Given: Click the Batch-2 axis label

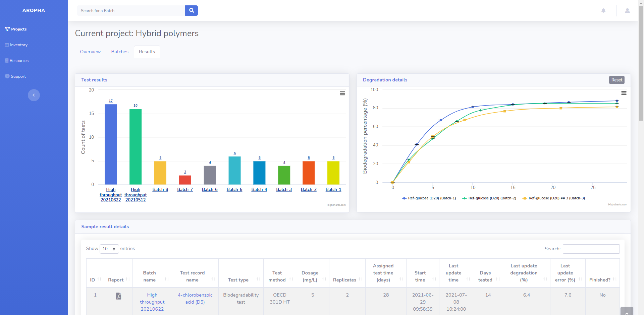Looking at the screenshot, I should point(309,189).
